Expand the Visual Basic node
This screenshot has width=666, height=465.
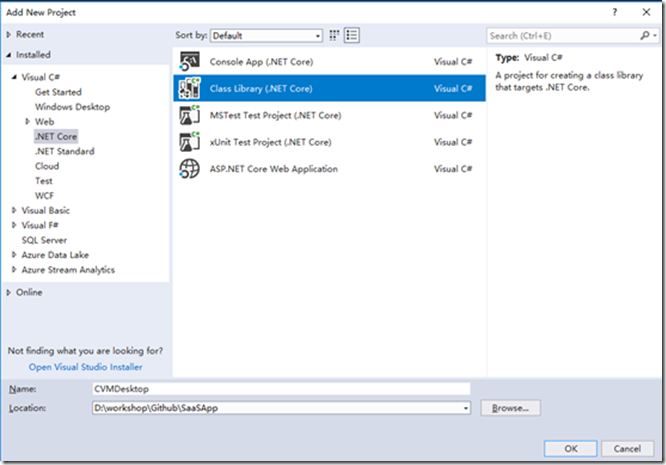tap(14, 211)
